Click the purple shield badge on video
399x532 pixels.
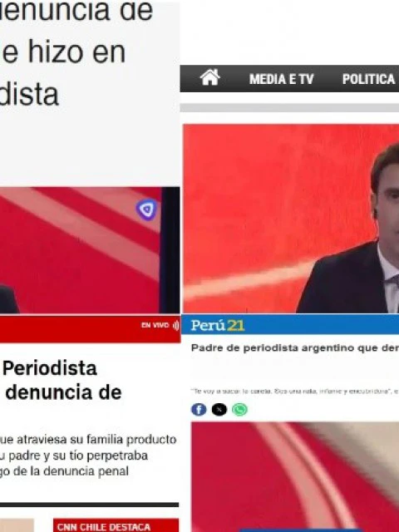[x=146, y=209]
